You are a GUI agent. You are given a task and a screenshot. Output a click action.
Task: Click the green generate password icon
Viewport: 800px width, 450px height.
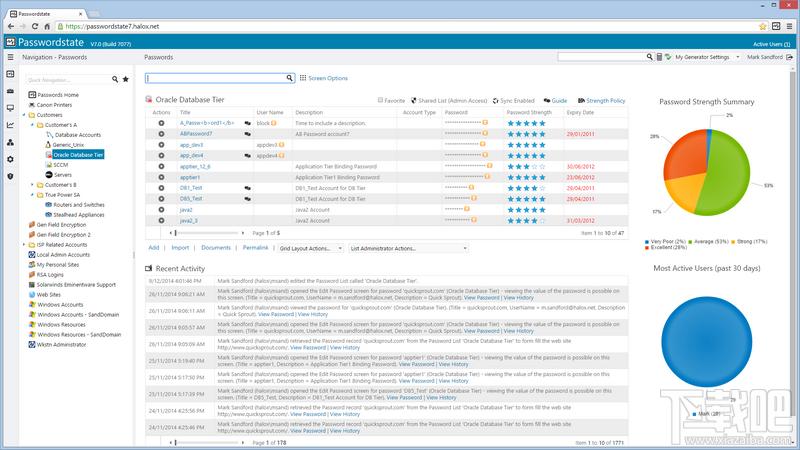pos(668,57)
